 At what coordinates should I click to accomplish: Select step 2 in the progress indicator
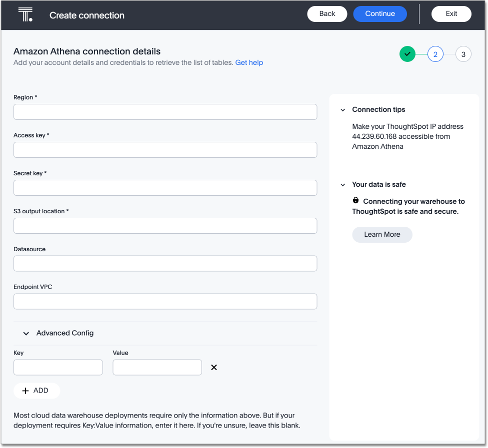tap(435, 54)
